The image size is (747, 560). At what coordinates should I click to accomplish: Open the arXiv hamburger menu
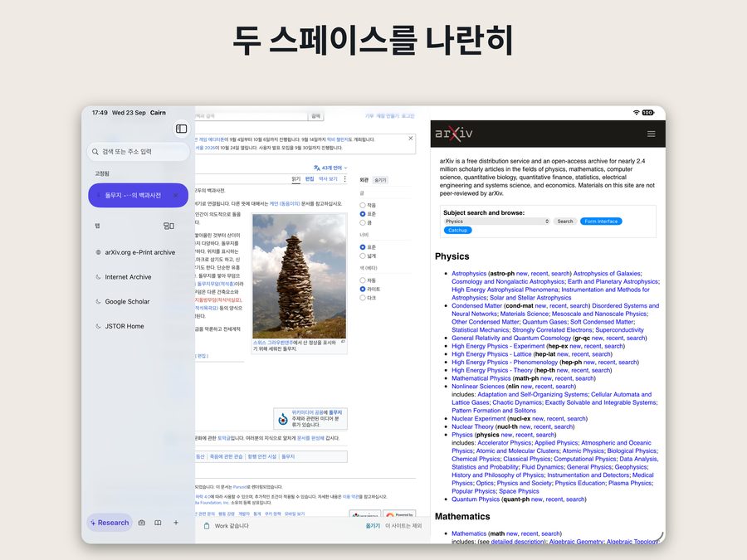(652, 134)
